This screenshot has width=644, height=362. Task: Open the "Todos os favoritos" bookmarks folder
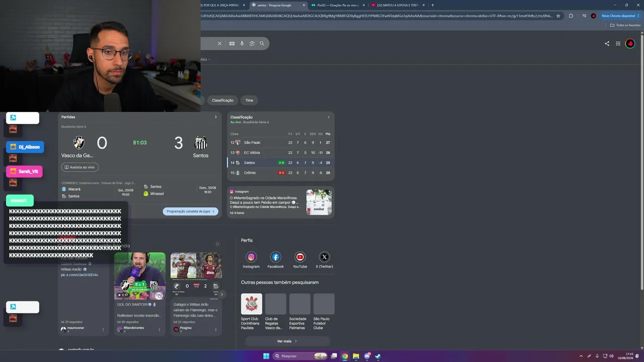click(626, 25)
